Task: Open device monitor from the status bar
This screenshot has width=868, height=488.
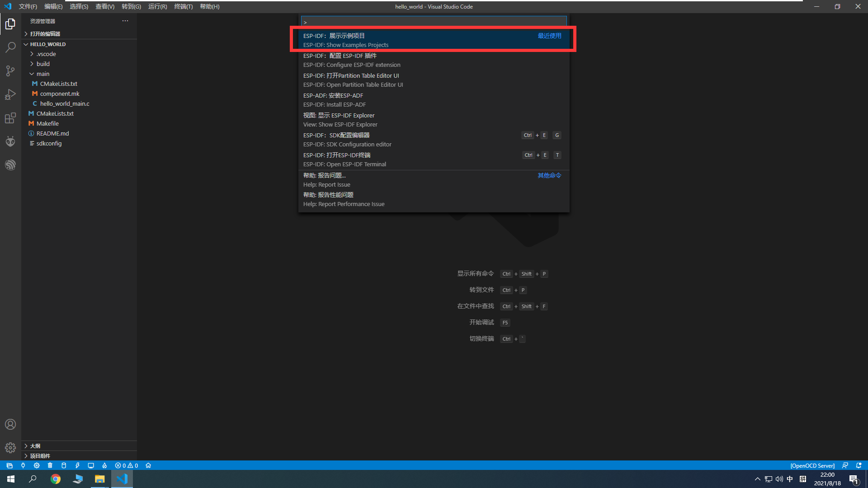Action: pyautogui.click(x=91, y=465)
